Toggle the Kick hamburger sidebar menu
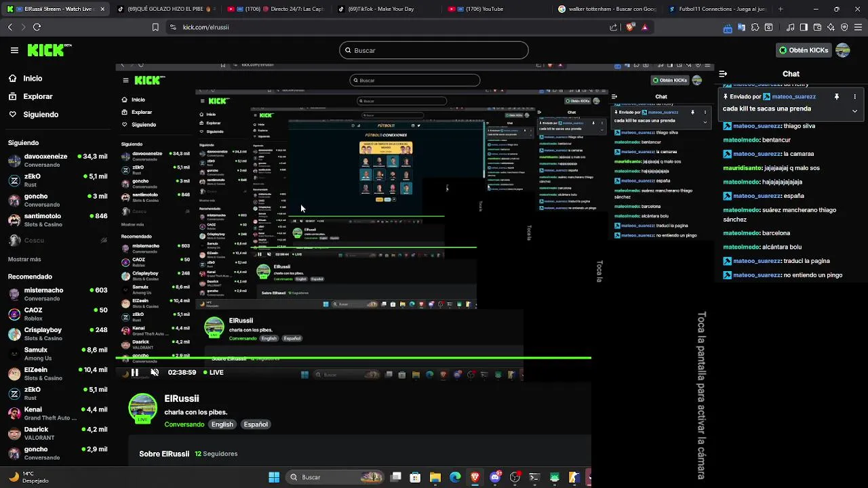Image resolution: width=868 pixels, height=488 pixels. (14, 50)
